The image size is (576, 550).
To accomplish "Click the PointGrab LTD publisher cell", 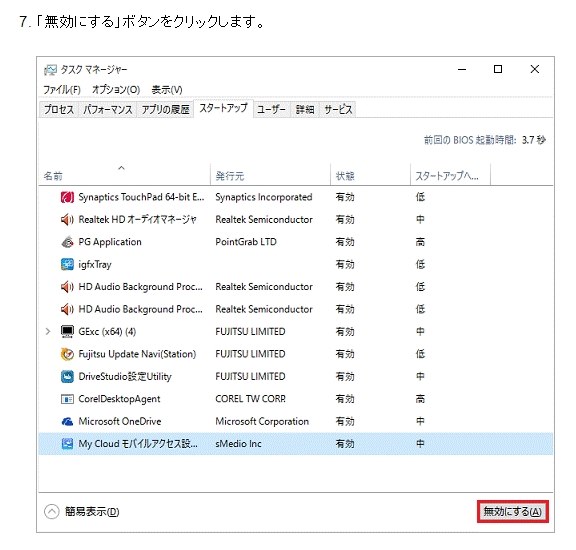I will click(x=246, y=242).
